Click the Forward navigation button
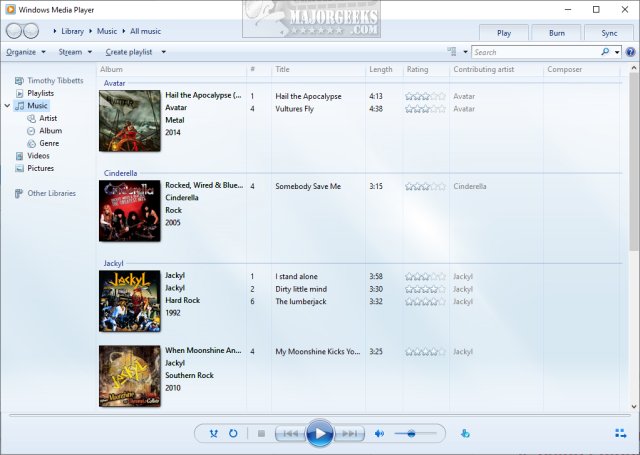Image resolution: width=640 pixels, height=455 pixels. (x=31, y=31)
